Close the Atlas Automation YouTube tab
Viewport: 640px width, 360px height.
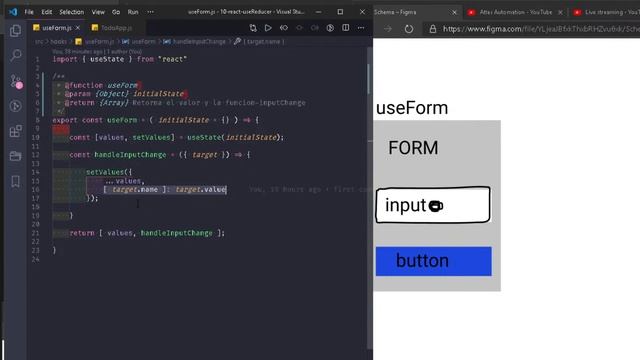[x=560, y=12]
